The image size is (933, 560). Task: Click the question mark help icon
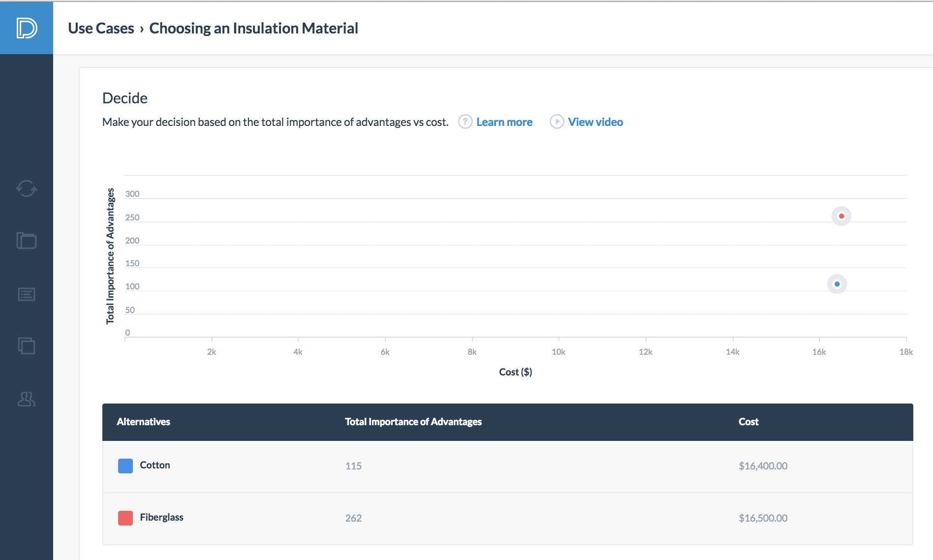pos(465,122)
